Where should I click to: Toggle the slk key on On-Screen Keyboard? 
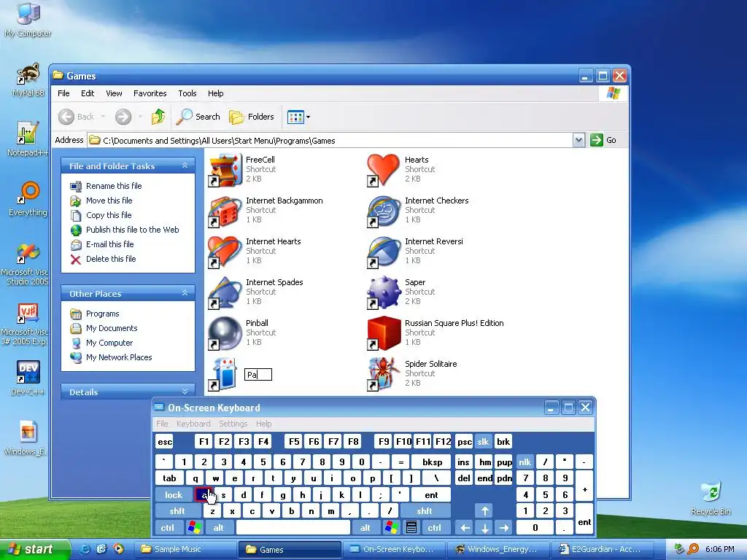[x=483, y=442]
